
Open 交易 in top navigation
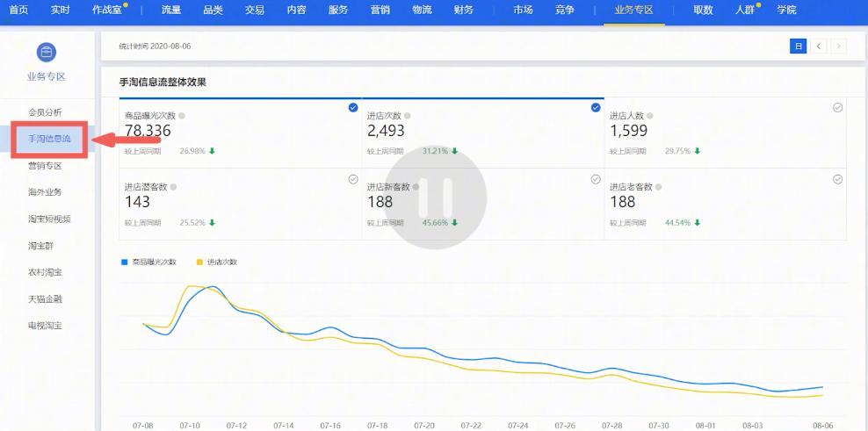coord(255,10)
